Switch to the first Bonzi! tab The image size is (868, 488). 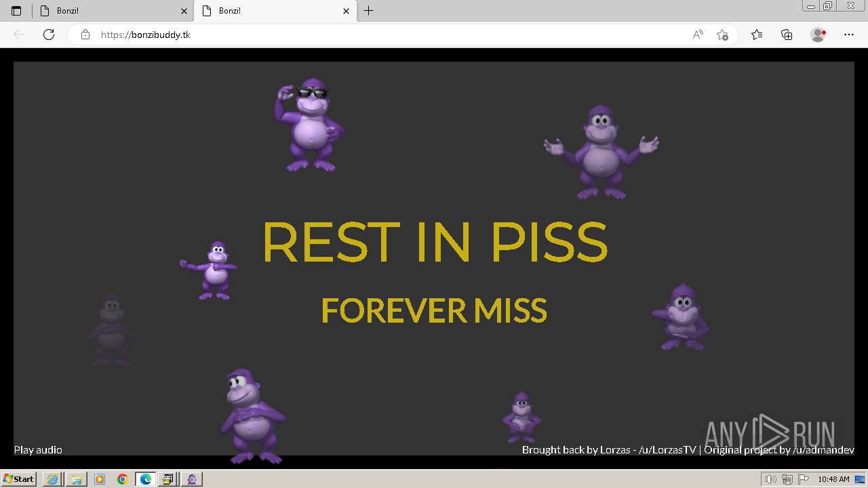point(112,11)
